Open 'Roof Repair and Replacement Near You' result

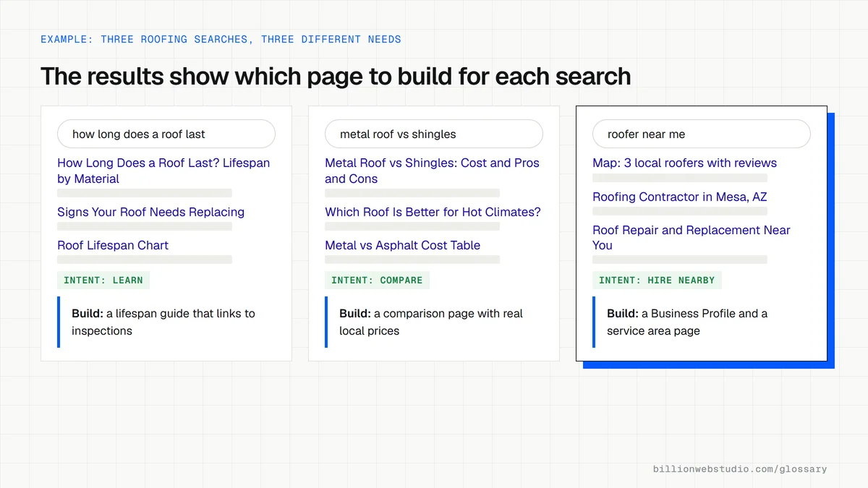[692, 237]
